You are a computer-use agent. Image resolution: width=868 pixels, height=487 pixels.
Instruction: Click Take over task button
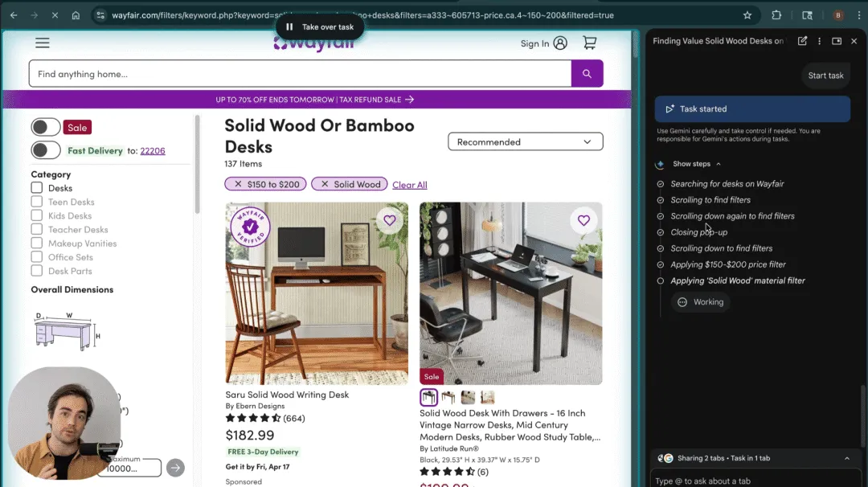pos(320,27)
